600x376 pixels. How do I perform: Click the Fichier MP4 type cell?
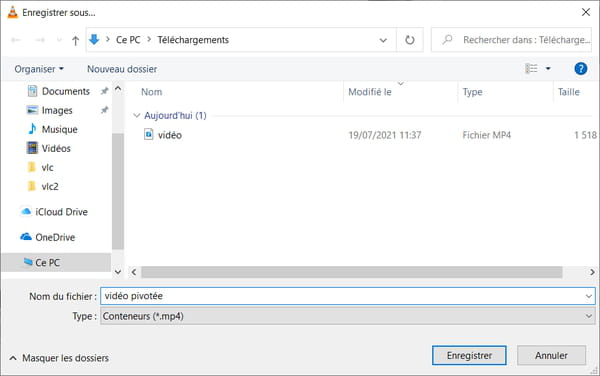pyautogui.click(x=487, y=135)
